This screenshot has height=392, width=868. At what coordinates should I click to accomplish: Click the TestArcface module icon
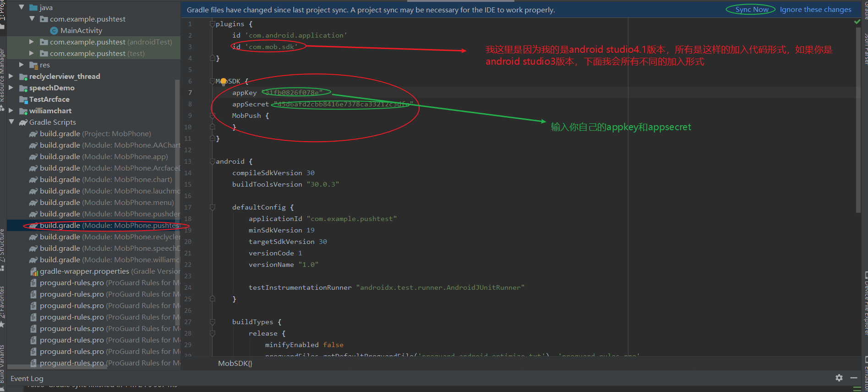(23, 99)
